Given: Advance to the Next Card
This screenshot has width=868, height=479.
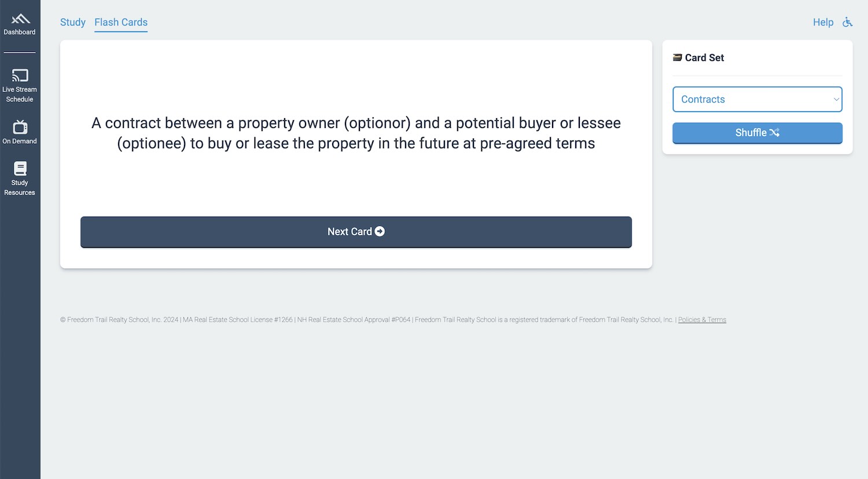Looking at the screenshot, I should click(x=355, y=231).
